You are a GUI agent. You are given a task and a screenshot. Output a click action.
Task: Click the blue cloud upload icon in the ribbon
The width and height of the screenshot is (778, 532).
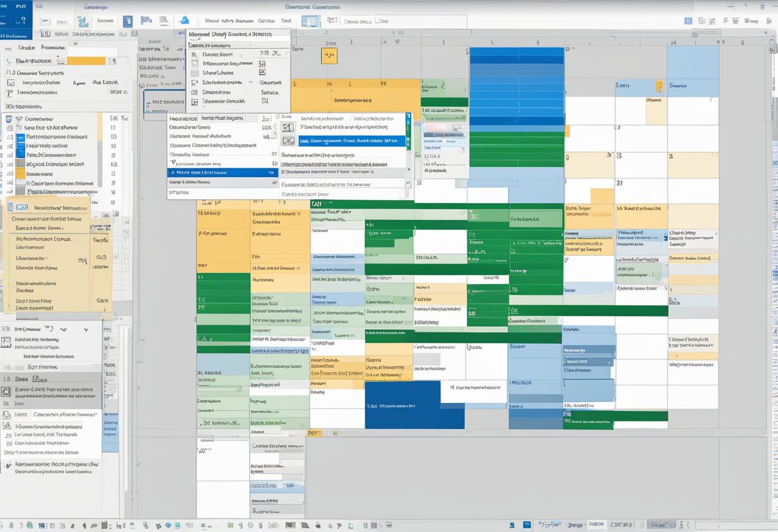pyautogui.click(x=184, y=21)
